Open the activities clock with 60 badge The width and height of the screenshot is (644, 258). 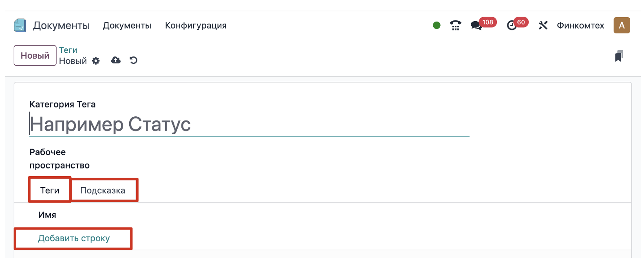point(512,25)
